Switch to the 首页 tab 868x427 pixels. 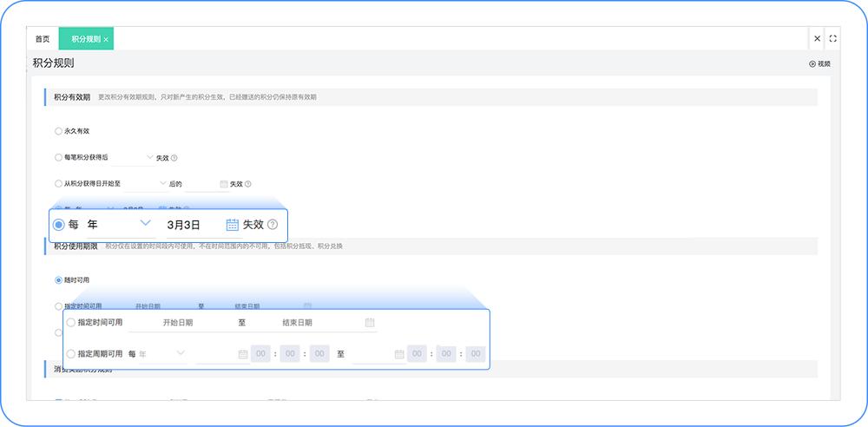point(42,39)
